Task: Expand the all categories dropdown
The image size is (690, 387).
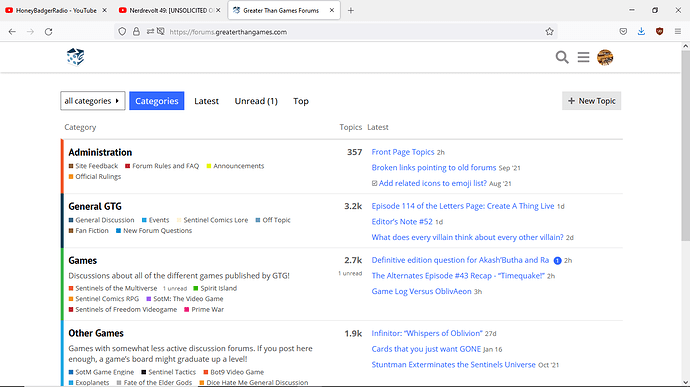Action: click(x=93, y=101)
